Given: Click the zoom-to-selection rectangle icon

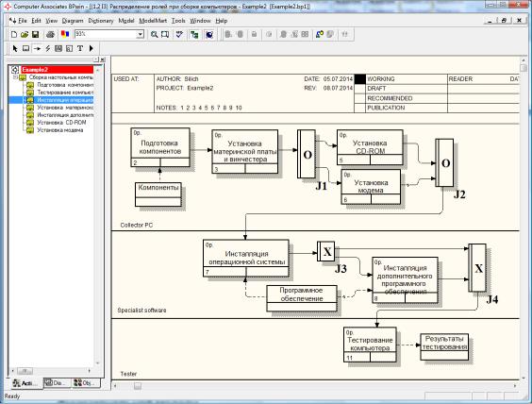Looking at the screenshot, I should coord(165,34).
